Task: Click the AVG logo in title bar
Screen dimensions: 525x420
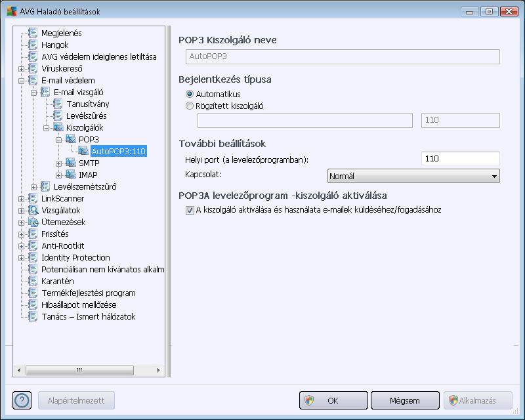Action: click(x=12, y=11)
